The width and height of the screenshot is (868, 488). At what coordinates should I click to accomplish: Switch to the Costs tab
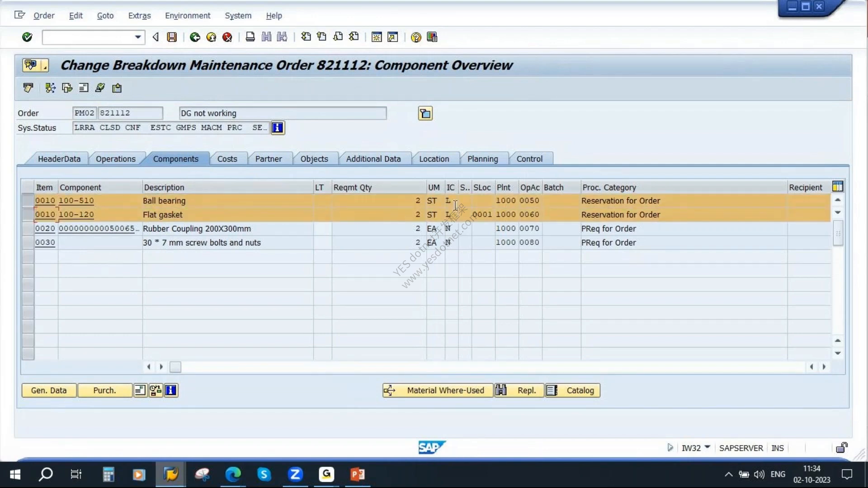tap(227, 159)
